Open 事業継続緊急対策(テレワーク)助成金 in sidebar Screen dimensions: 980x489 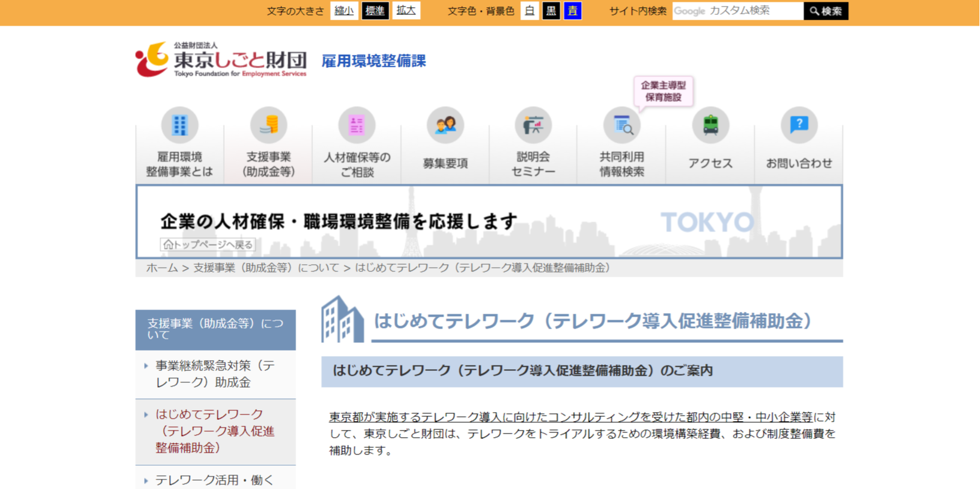[215, 374]
